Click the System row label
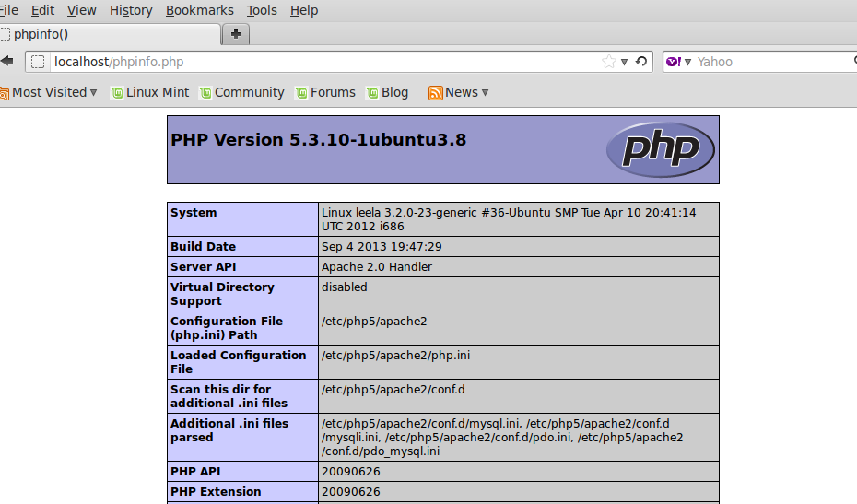 point(194,213)
